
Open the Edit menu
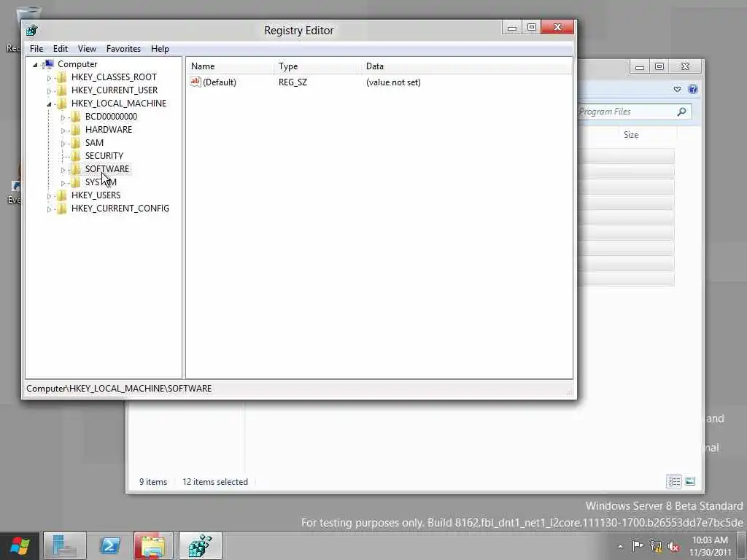60,49
